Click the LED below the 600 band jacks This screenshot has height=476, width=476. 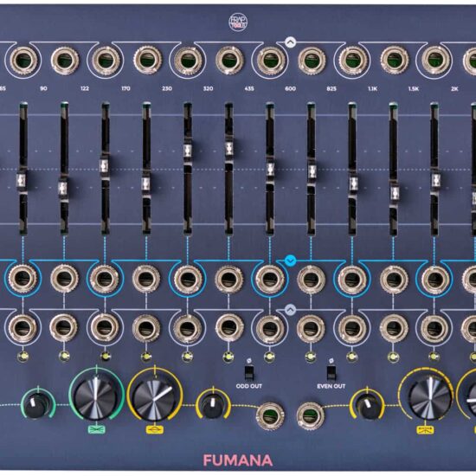(311, 357)
